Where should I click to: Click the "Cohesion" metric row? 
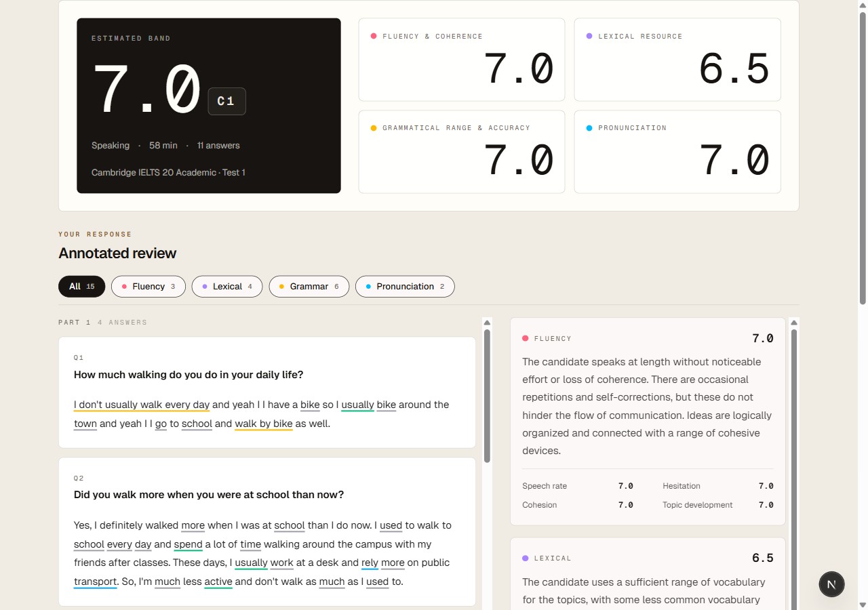click(578, 505)
